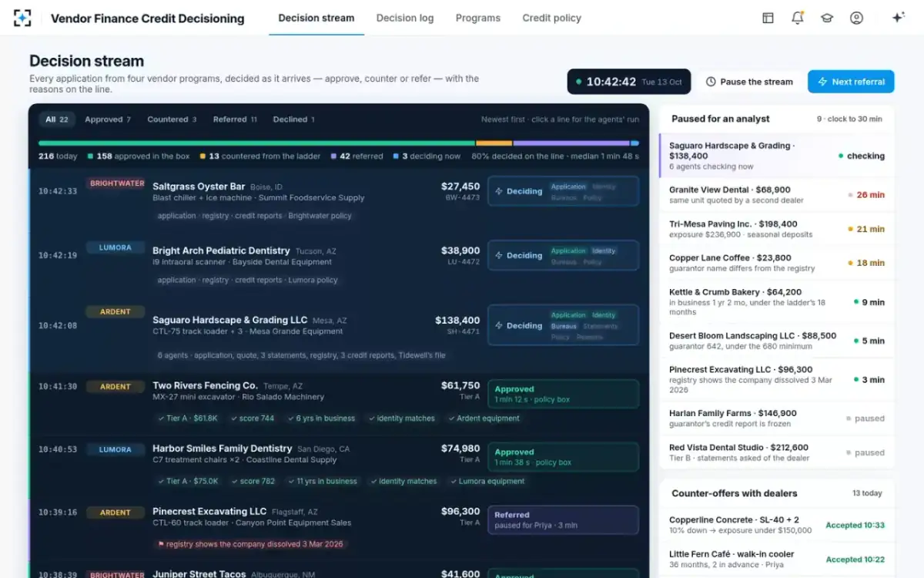Click the 13 today counter-offers count
The width and height of the screenshot is (924, 578).
[x=867, y=493]
